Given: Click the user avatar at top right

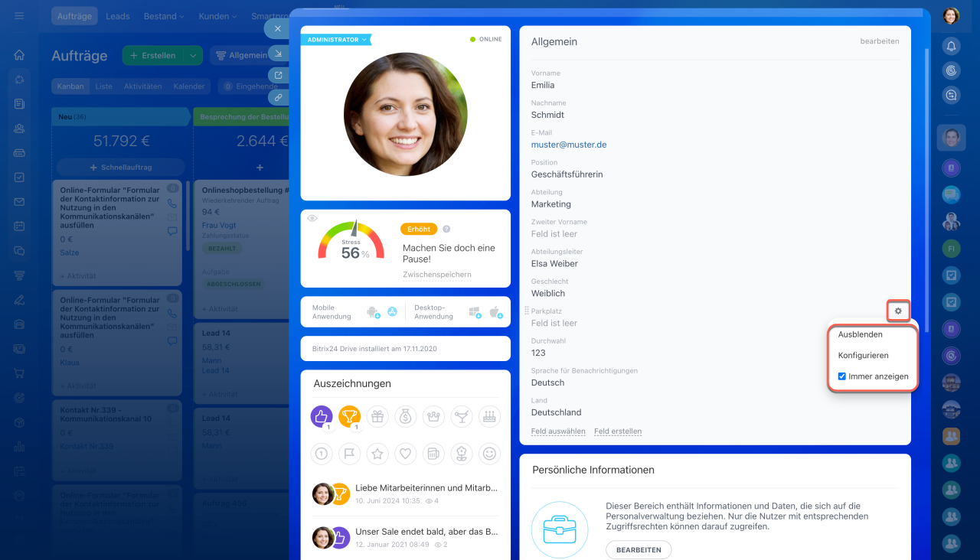Looking at the screenshot, I should coord(951,15).
